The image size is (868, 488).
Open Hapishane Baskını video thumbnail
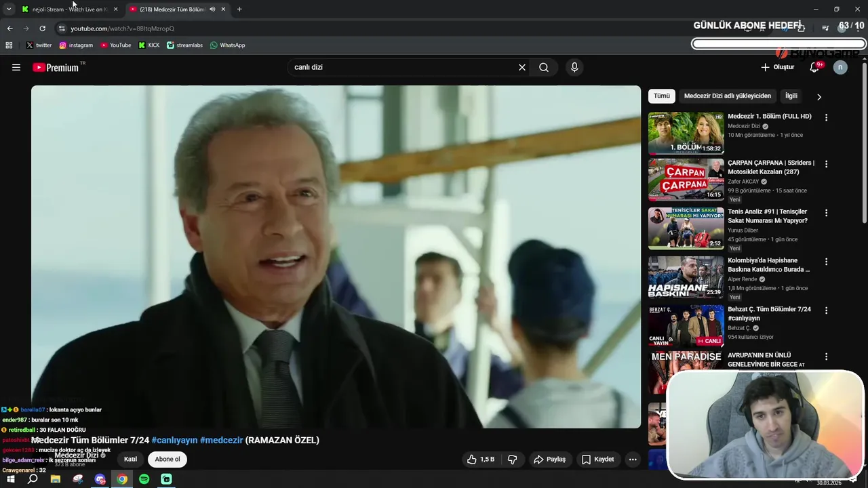(x=686, y=277)
